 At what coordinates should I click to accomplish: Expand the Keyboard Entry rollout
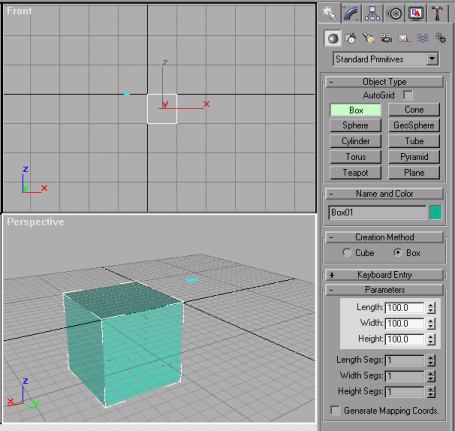(384, 275)
